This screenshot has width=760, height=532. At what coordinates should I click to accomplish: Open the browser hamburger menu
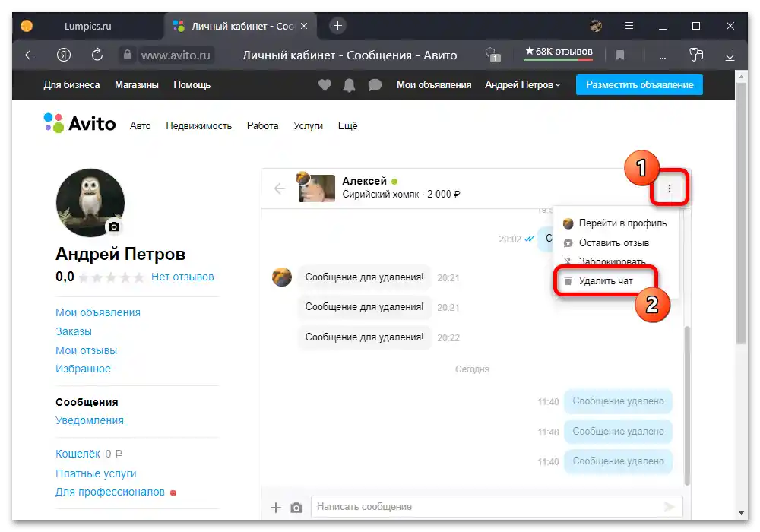[x=629, y=26]
